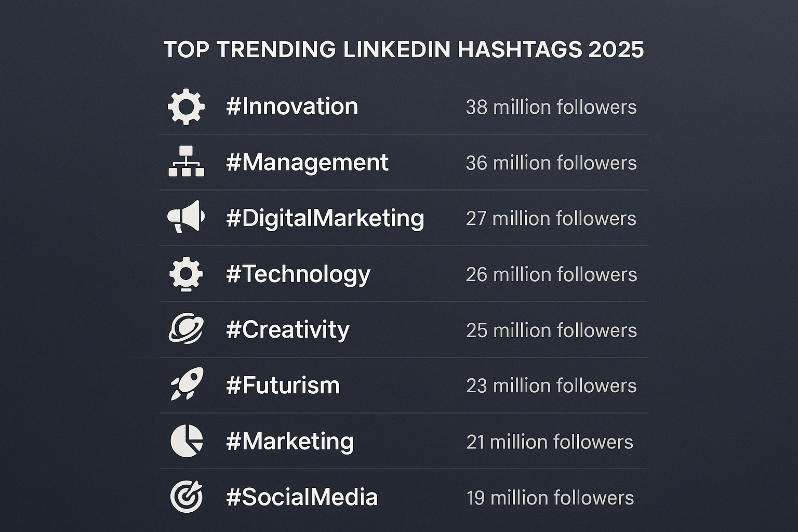Click the planet icon beside #Creativity

(x=186, y=329)
